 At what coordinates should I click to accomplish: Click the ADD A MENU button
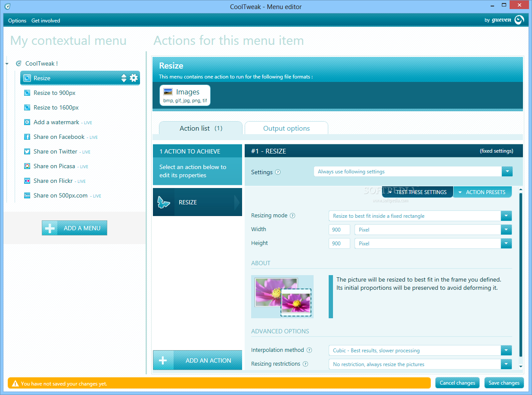(x=75, y=228)
